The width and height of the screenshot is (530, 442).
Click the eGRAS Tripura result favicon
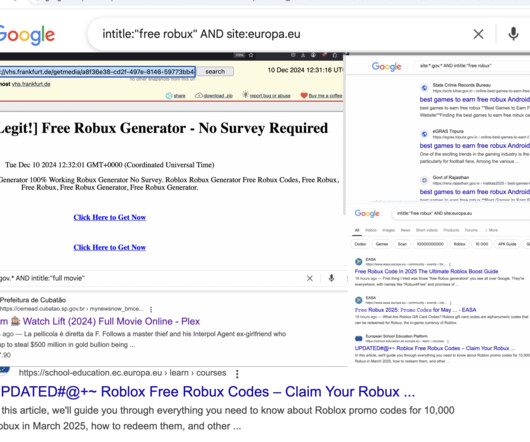coord(424,134)
